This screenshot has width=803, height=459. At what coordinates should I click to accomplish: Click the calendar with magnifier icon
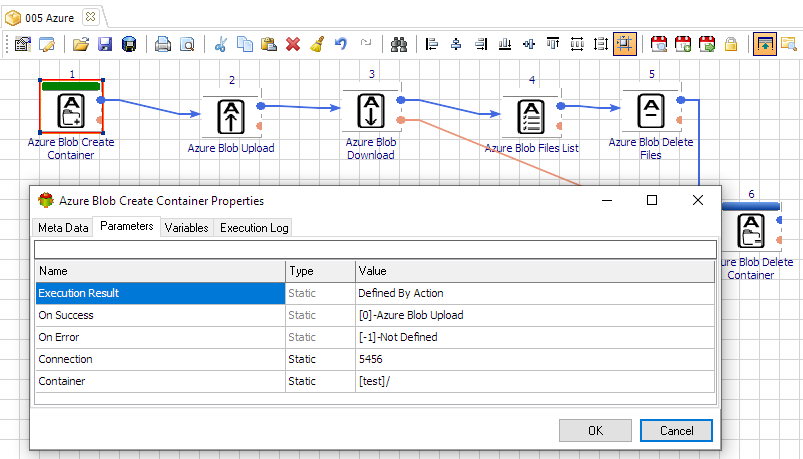click(659, 44)
